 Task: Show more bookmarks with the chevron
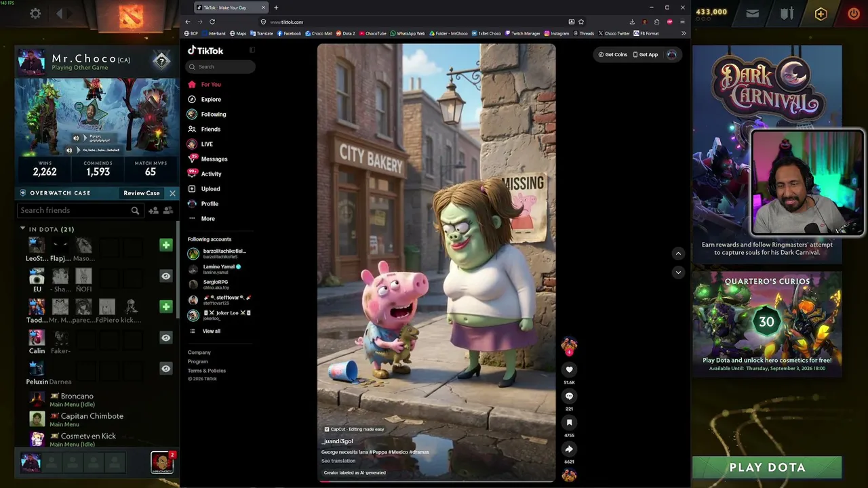coord(684,33)
